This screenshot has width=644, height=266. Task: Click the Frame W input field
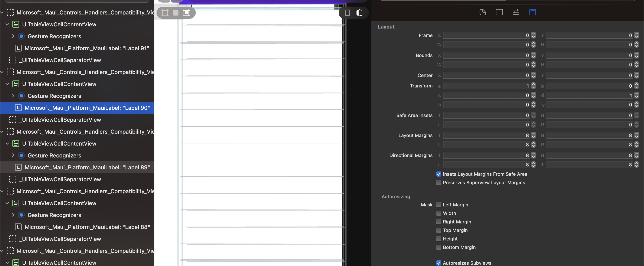tap(487, 45)
